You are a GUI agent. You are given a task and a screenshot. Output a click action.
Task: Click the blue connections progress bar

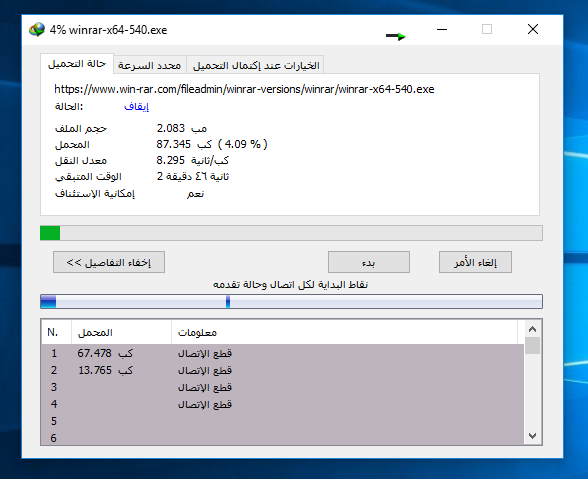(x=291, y=302)
